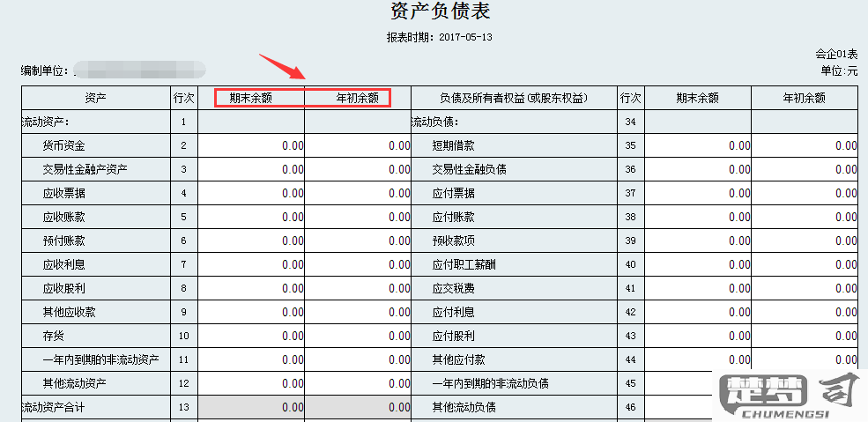Click the 流动资产合计 年初余额 total cell

point(358,407)
